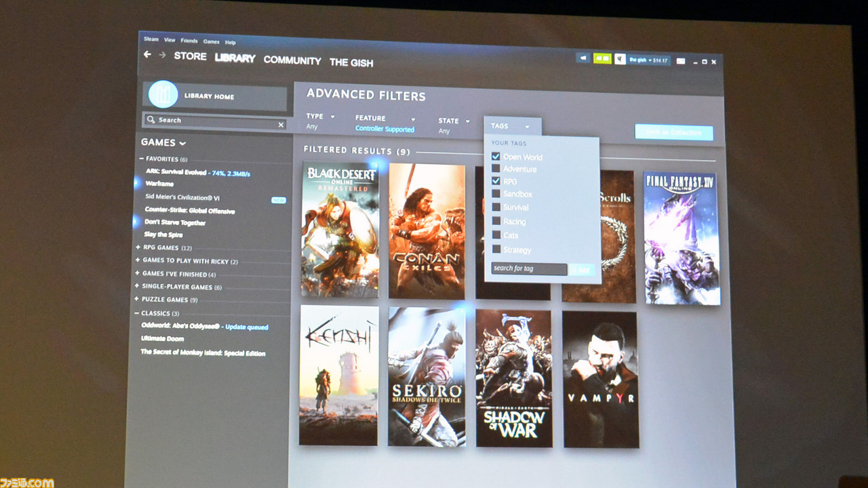Open the Sekiro Shadows Die Twice cover

pyautogui.click(x=427, y=377)
